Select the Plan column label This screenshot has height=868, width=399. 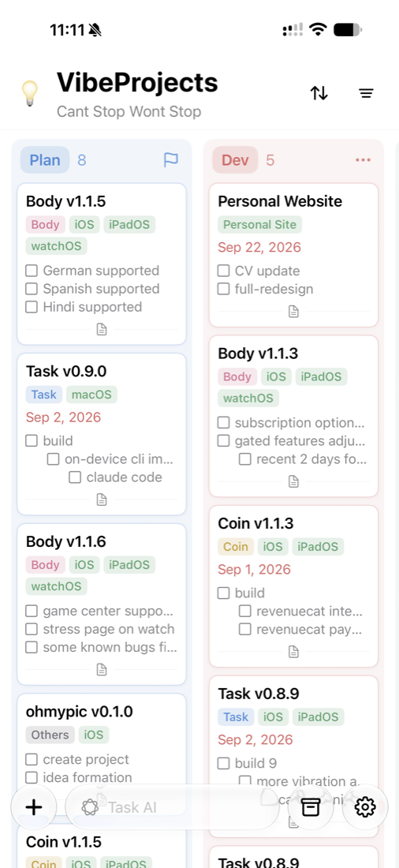coord(45,160)
